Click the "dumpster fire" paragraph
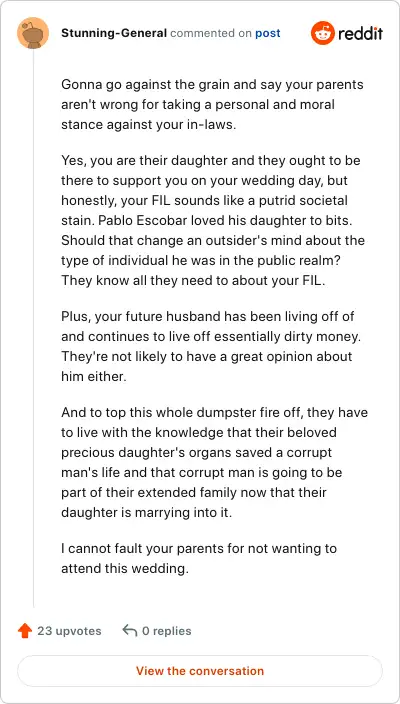Image resolution: width=400 pixels, height=704 pixels. pos(215,462)
